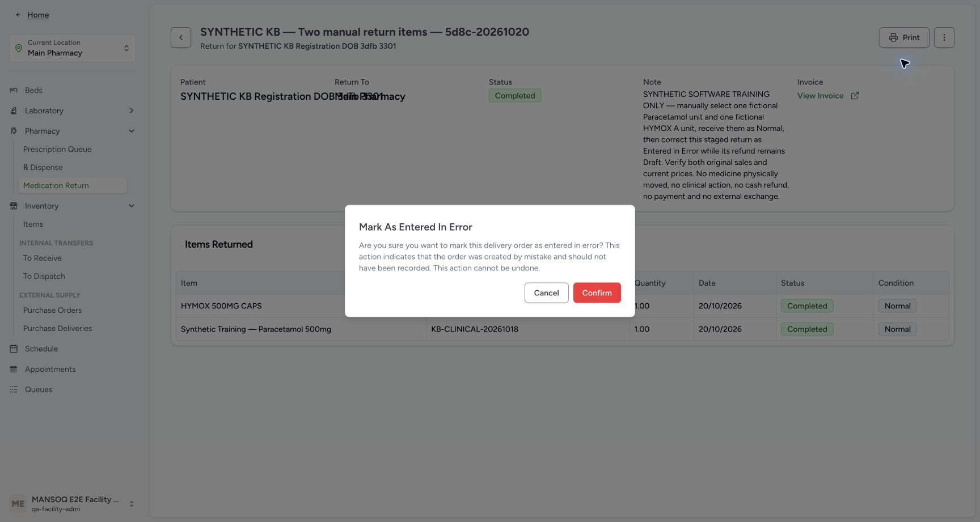Viewport: 980px width, 522px height.
Task: Open Beds in sidebar
Action: pos(33,90)
